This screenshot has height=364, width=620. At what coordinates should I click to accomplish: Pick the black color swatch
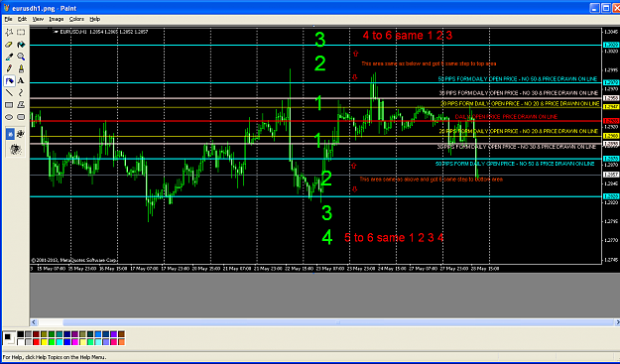pos(21,334)
